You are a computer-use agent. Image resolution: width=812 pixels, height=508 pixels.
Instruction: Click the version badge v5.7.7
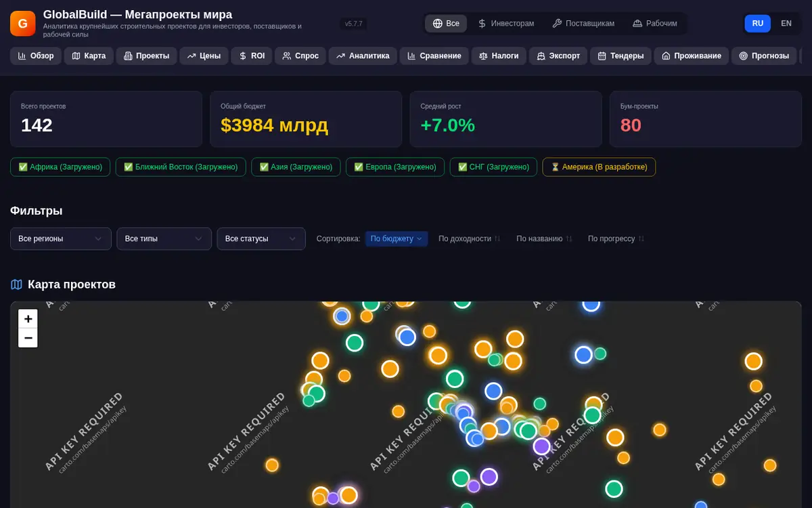tap(354, 24)
